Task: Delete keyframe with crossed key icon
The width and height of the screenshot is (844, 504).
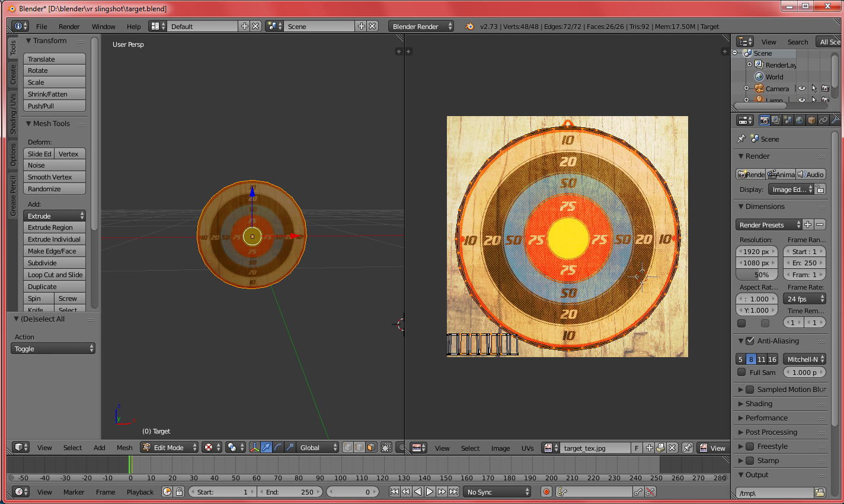Action: point(650,492)
